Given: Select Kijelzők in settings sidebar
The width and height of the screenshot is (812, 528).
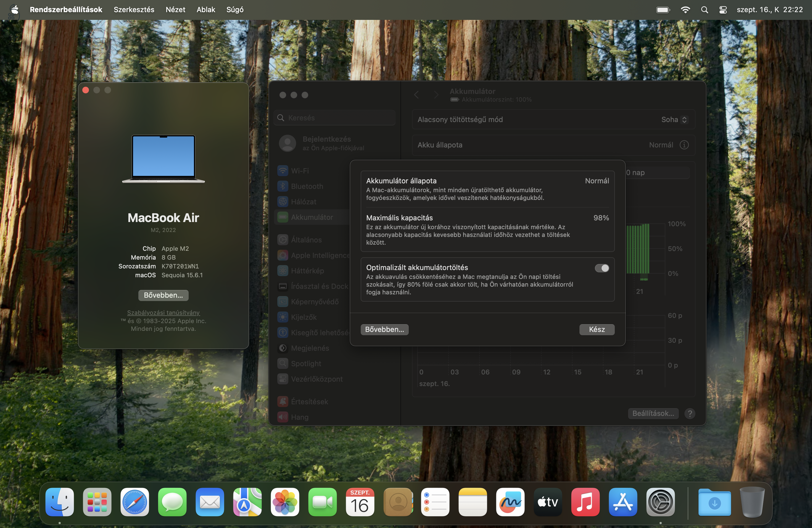Looking at the screenshot, I should pos(312,317).
